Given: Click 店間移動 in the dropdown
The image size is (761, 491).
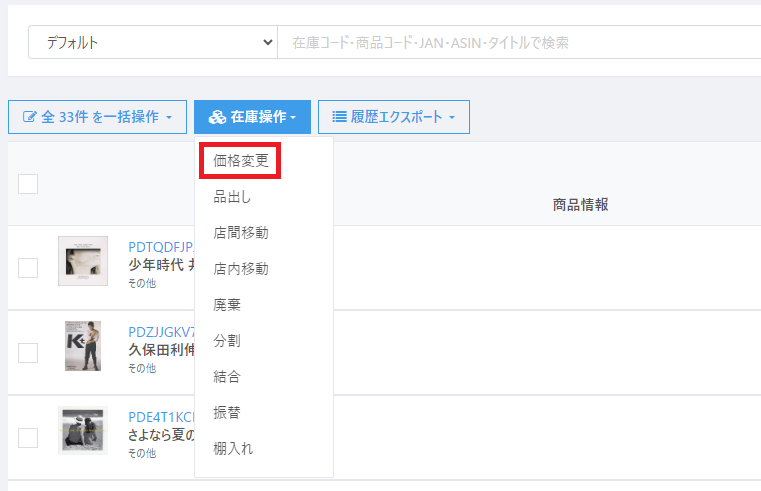Looking at the screenshot, I should click(240, 233).
